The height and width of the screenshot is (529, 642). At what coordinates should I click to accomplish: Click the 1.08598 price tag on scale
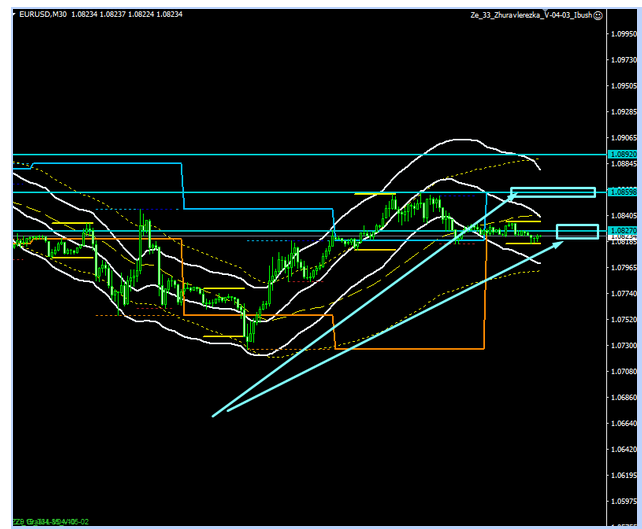point(622,191)
